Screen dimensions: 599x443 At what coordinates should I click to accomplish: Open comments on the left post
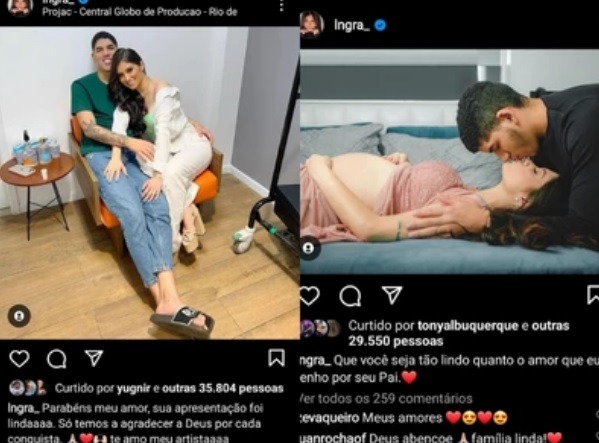pos(57,359)
